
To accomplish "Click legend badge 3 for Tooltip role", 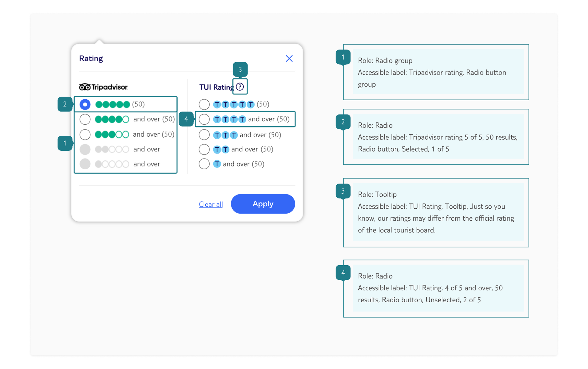I will [343, 191].
